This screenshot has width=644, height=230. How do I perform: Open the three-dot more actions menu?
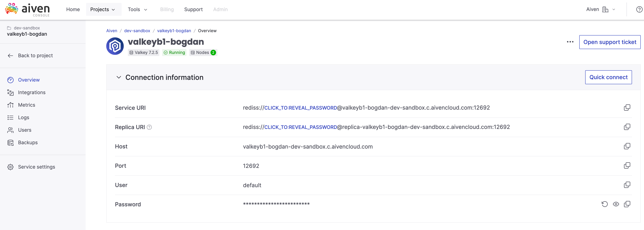click(570, 42)
